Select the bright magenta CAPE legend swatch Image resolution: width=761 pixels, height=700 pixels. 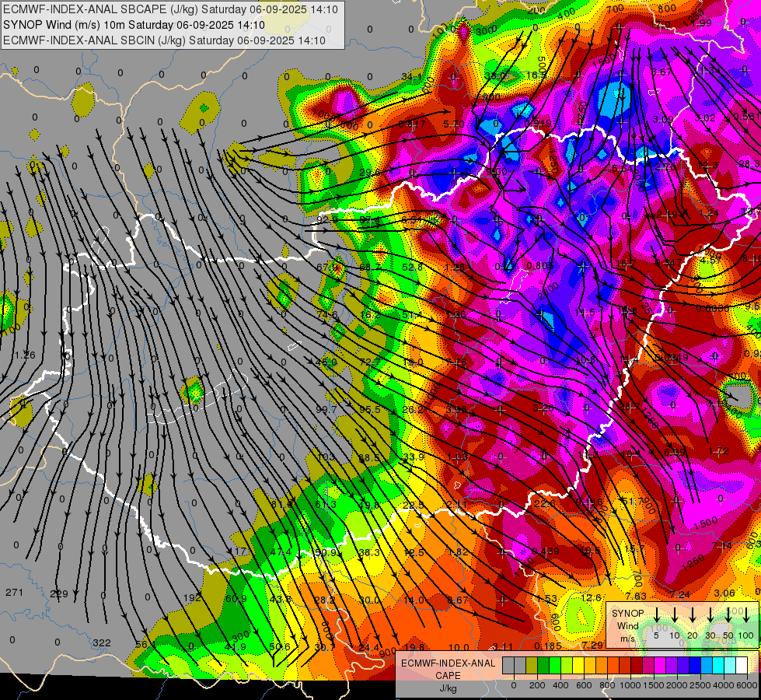(x=660, y=665)
